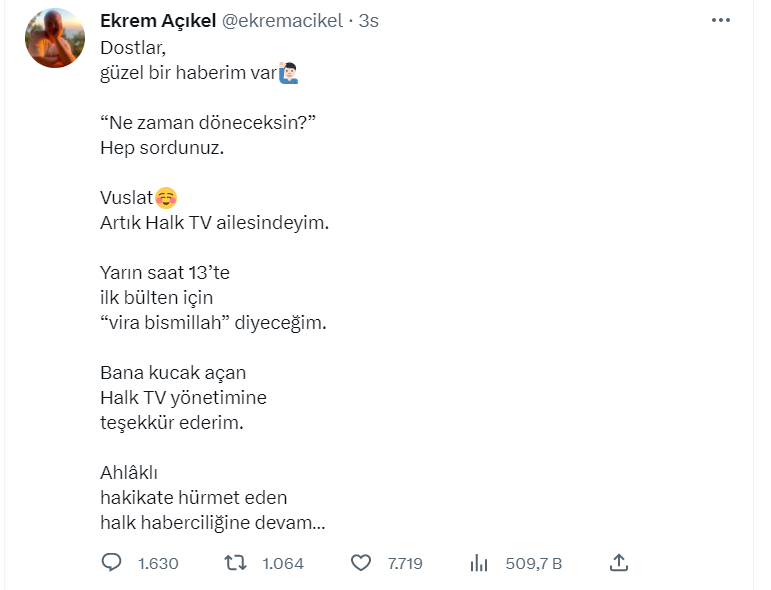The height and width of the screenshot is (590, 771).
Task: Click the raising hand emoji after 'haberim var'
Action: pos(289,73)
